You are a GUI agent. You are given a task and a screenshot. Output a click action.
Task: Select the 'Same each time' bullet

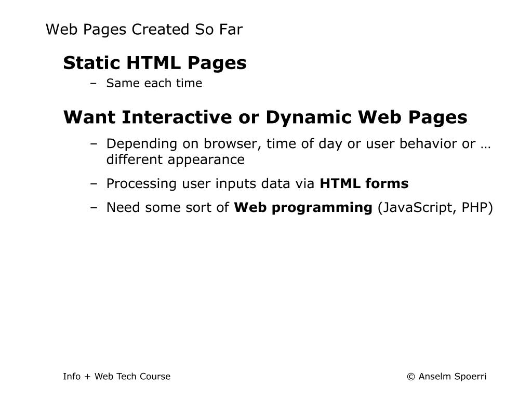coord(154,83)
